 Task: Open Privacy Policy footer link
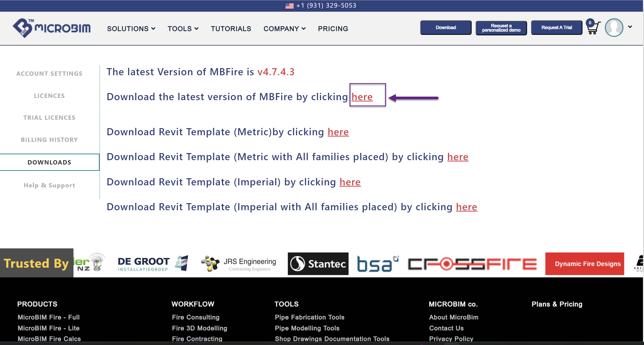[x=451, y=339]
